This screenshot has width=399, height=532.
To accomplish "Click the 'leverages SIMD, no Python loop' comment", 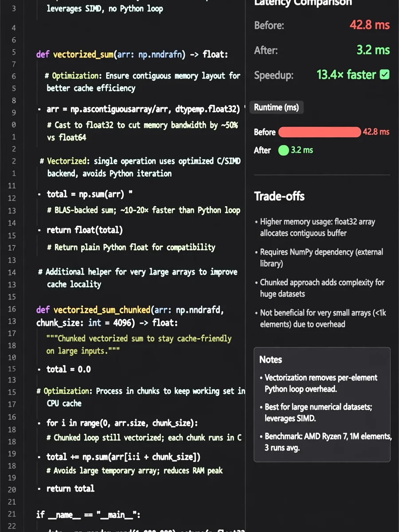I will (105, 8).
